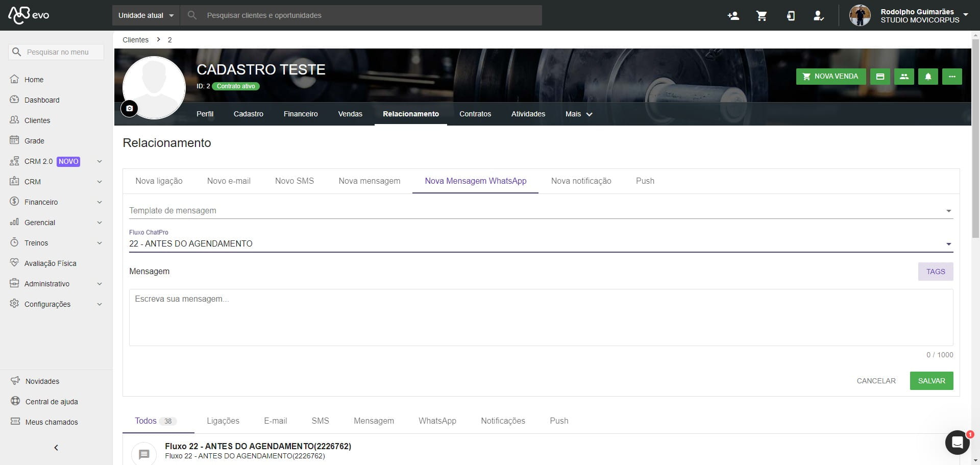Open Central de ajuda link
Image resolution: width=980 pixels, height=465 pixels.
[52, 402]
